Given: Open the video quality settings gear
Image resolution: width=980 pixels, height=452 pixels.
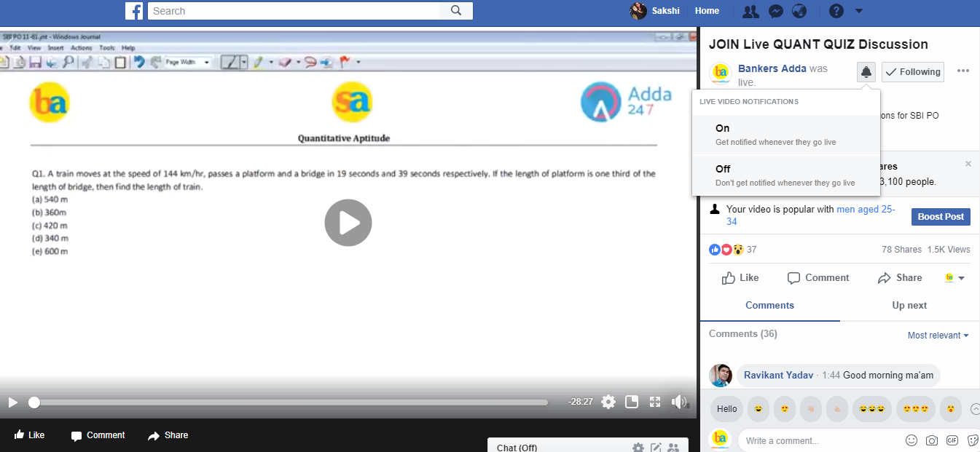Looking at the screenshot, I should click(x=608, y=402).
